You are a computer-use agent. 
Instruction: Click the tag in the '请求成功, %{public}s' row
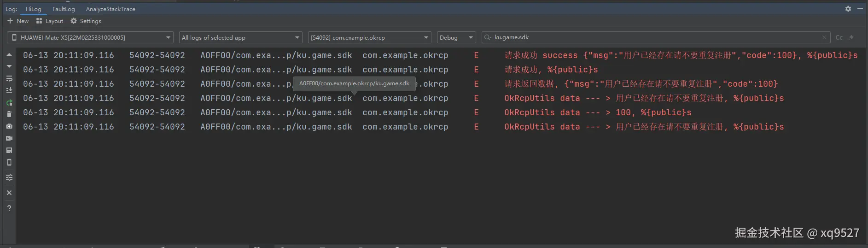pyautogui.click(x=276, y=70)
